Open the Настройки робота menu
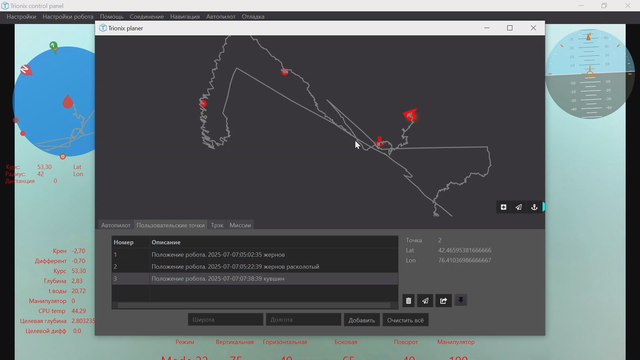The image size is (640, 360). pyautogui.click(x=68, y=17)
